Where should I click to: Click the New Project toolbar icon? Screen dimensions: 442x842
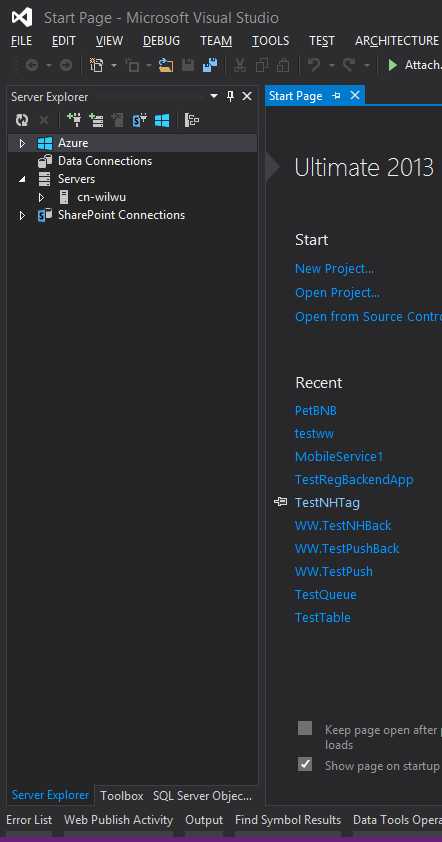coord(97,66)
